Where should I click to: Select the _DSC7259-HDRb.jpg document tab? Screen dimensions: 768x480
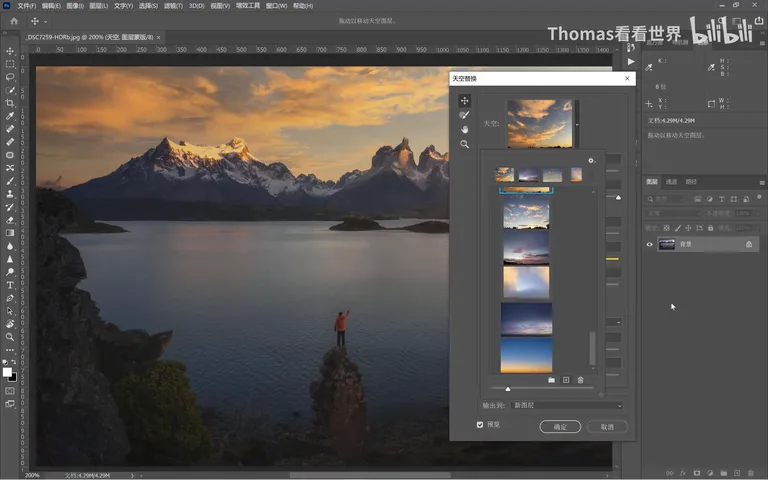pyautogui.click(x=91, y=37)
